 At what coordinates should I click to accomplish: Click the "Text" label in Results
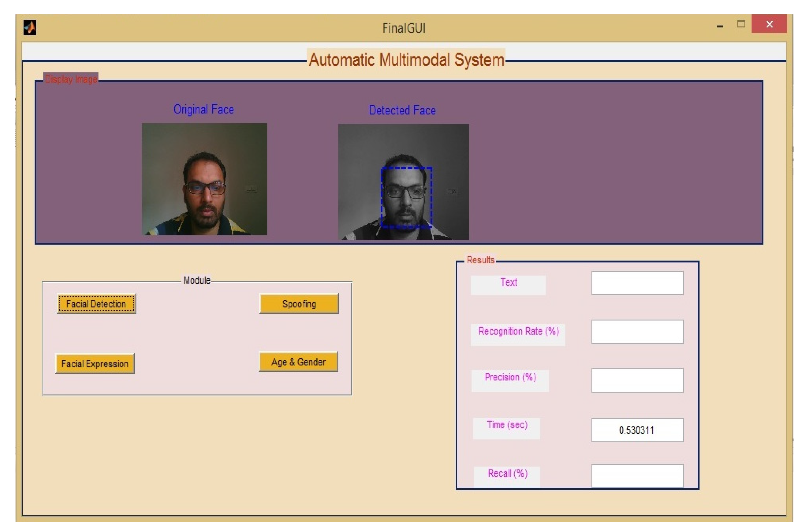tap(509, 282)
